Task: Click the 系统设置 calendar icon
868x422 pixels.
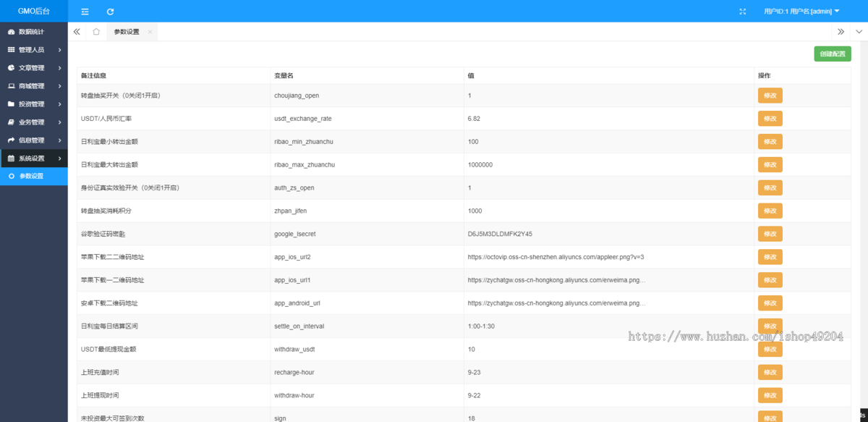Action: (11, 159)
